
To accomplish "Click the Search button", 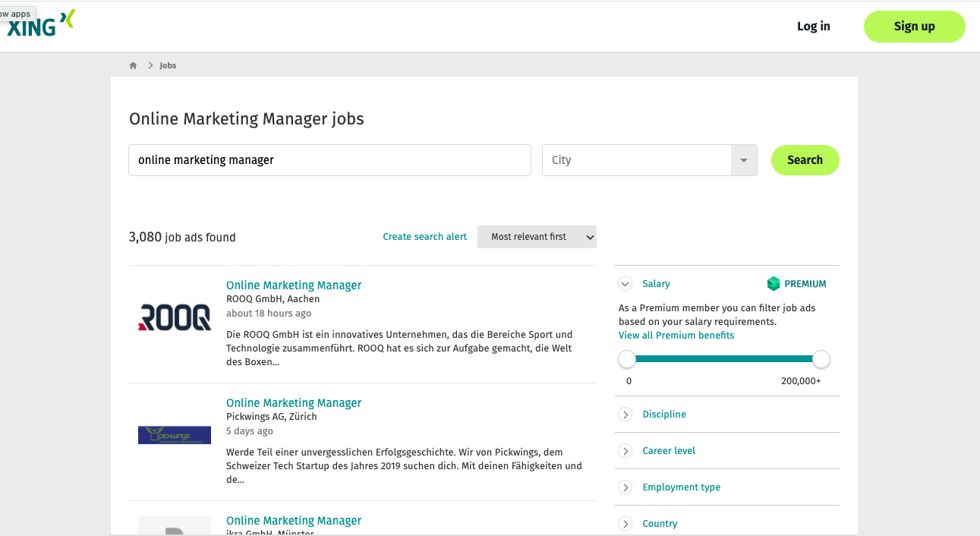I will click(x=805, y=160).
